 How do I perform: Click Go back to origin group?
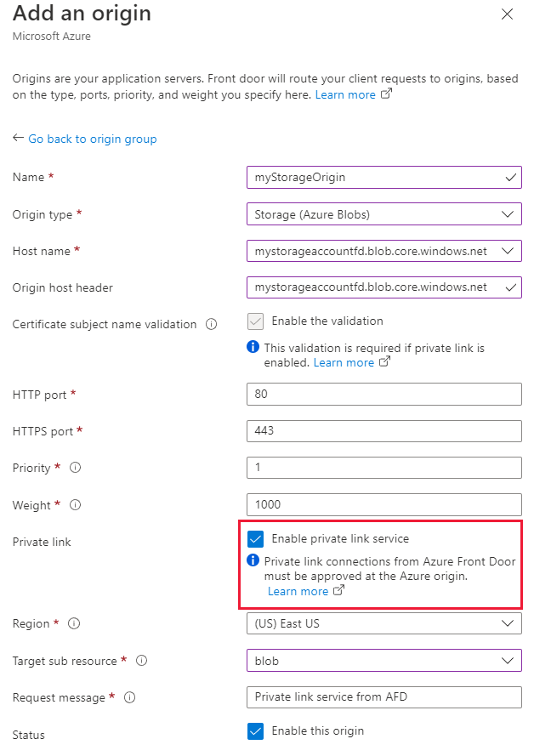[92, 139]
